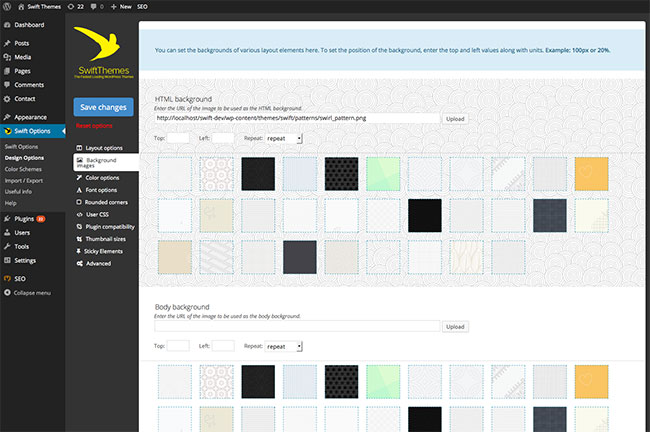
Task: Open the comments bubble in admin bar
Action: (x=94, y=7)
